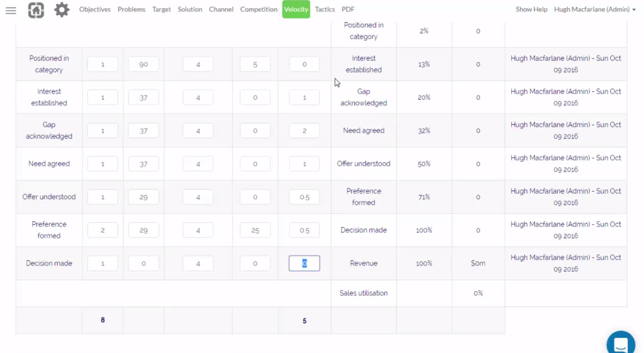Open the hamburger menu icon
The width and height of the screenshot is (644, 353).
tap(11, 11)
